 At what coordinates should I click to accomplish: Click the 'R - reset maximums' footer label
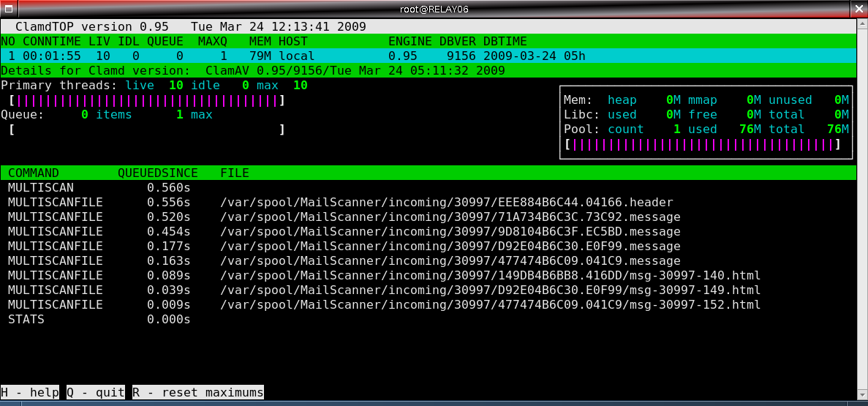click(198, 393)
